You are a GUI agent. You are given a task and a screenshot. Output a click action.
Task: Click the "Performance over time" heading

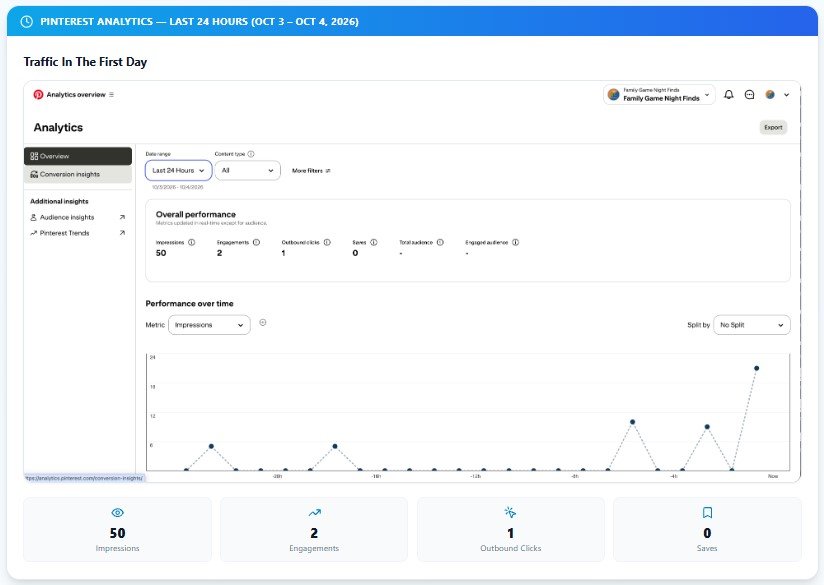coord(189,303)
